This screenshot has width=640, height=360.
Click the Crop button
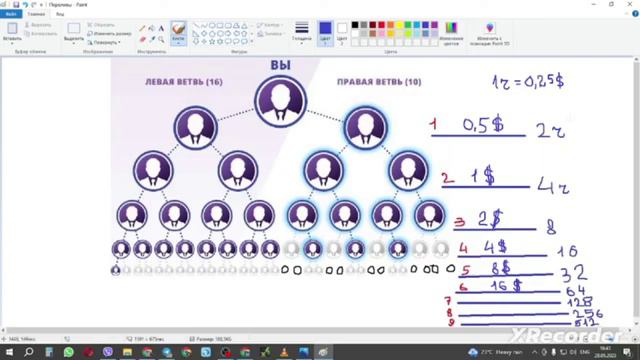point(101,25)
